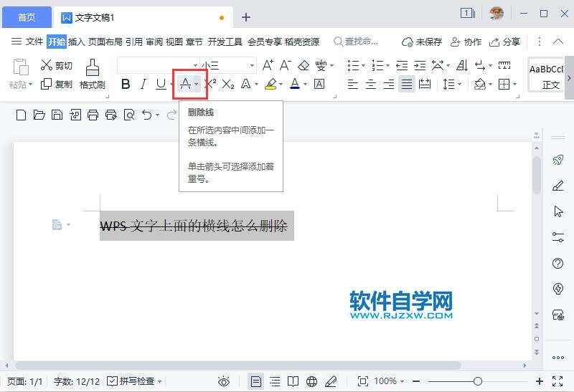Click the rocket icon in right sidebar
This screenshot has height=392, width=574.
[x=558, y=159]
